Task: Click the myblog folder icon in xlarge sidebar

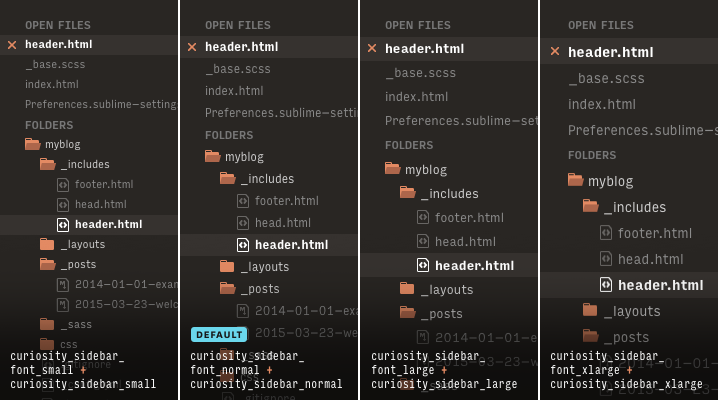Action: (576, 180)
